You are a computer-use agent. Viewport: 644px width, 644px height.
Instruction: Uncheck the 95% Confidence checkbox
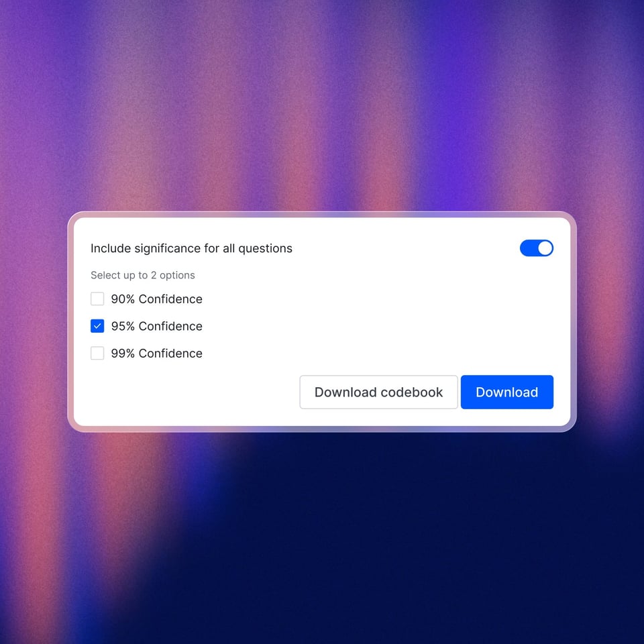tap(97, 326)
